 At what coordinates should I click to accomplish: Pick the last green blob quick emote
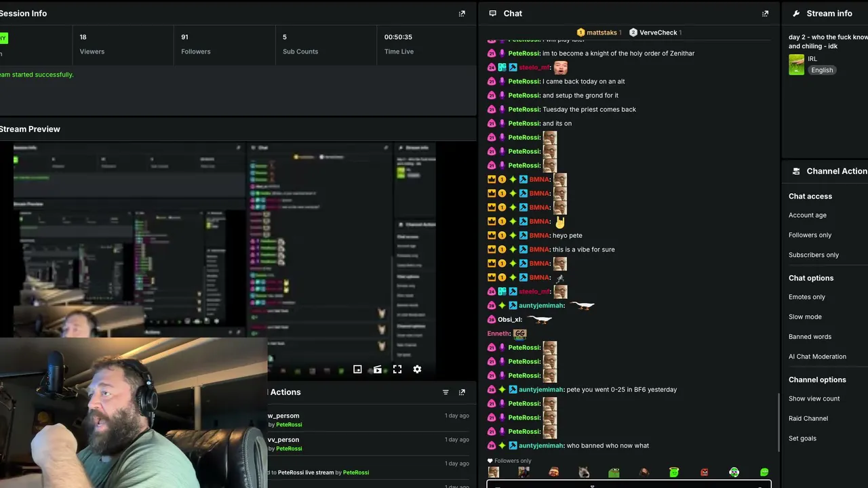coord(764,472)
